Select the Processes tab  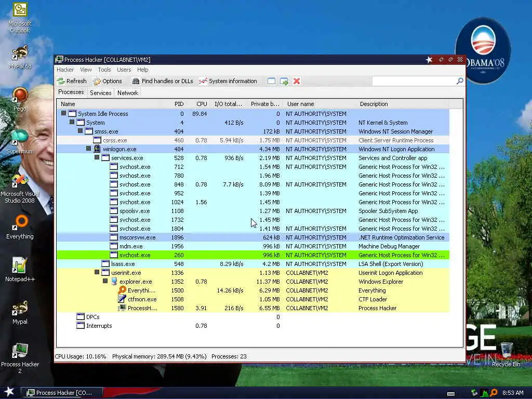click(x=71, y=92)
